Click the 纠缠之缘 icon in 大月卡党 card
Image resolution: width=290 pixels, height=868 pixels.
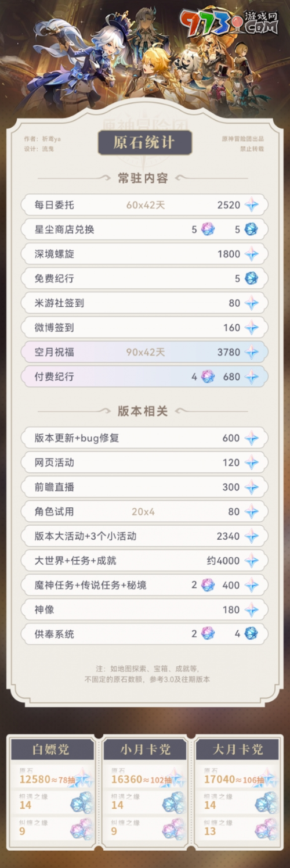click(266, 829)
